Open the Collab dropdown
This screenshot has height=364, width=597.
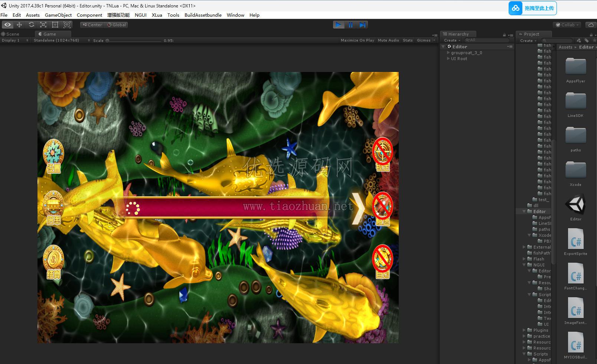(x=568, y=25)
